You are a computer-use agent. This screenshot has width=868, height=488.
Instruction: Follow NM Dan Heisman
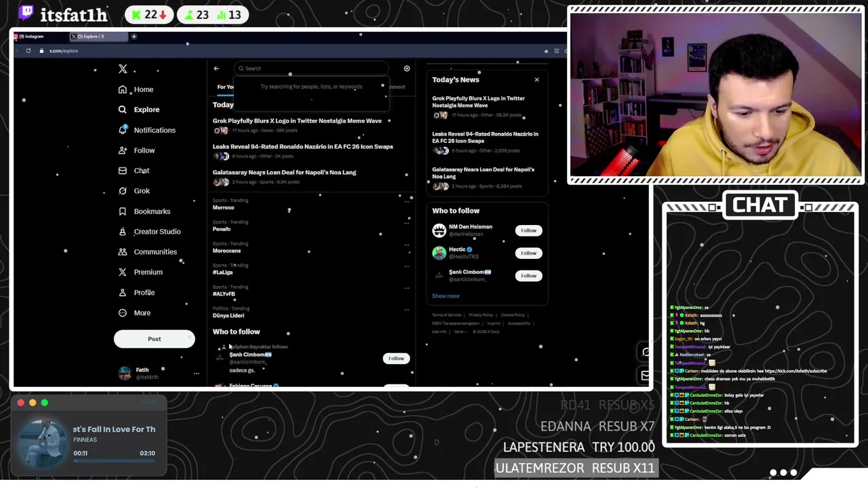528,230
